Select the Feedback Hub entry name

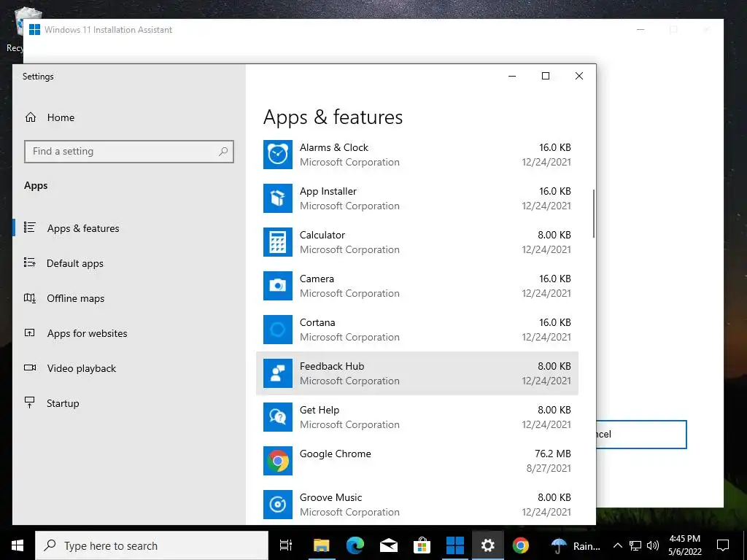click(332, 366)
